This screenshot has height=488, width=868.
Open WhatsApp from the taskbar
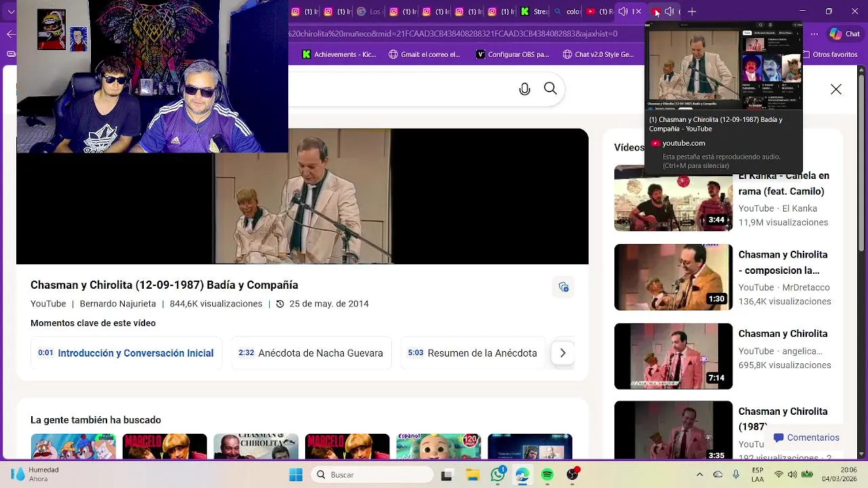[498, 475]
